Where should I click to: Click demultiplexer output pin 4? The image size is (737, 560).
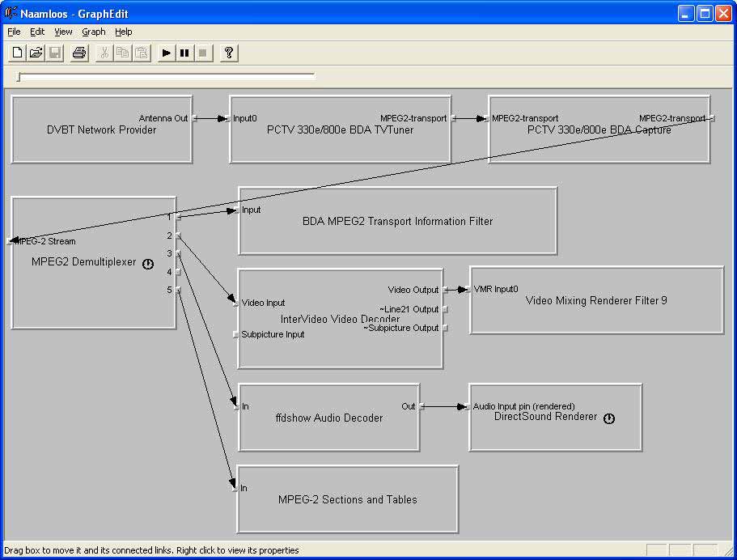point(178,272)
